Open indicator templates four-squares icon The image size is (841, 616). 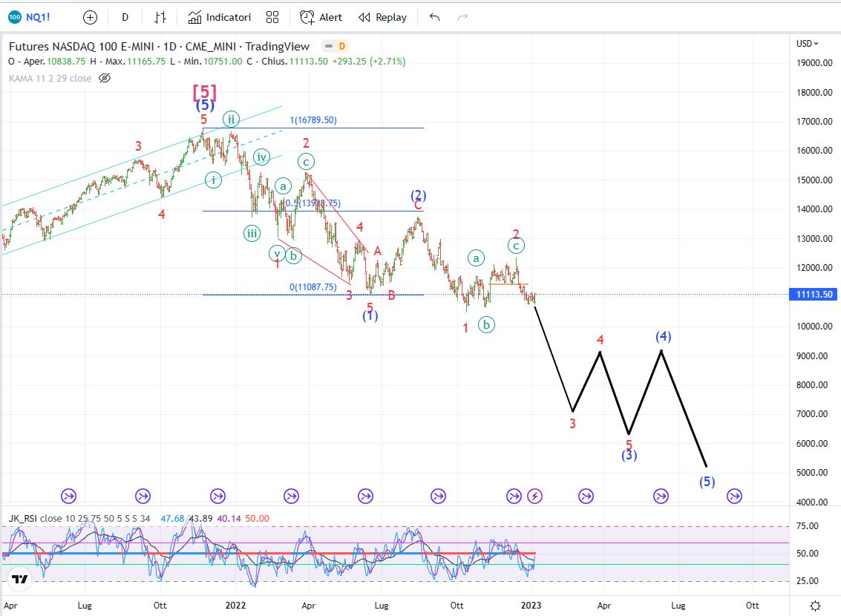tap(272, 17)
